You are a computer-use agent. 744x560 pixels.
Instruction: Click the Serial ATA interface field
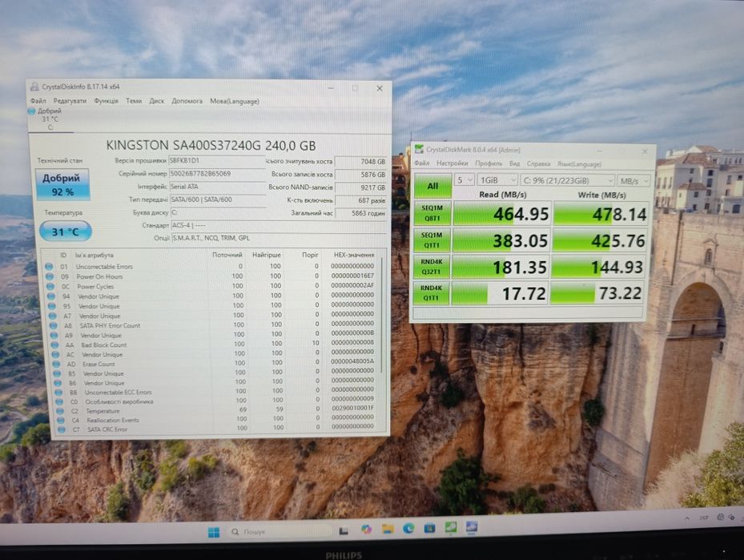(x=217, y=187)
